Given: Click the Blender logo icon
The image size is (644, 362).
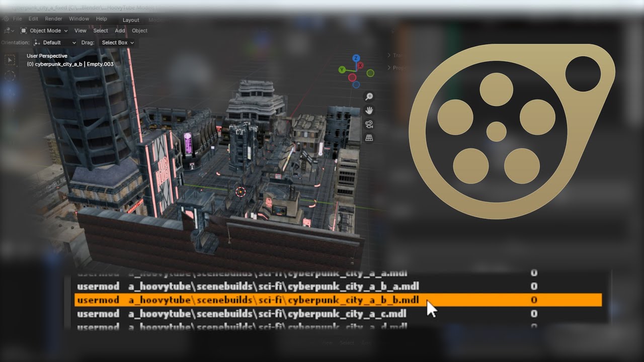Looking at the screenshot, I should pos(6,19).
